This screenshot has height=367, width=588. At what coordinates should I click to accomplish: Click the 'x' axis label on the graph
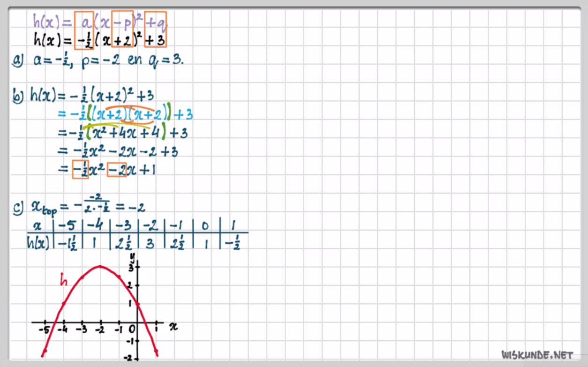(x=173, y=326)
